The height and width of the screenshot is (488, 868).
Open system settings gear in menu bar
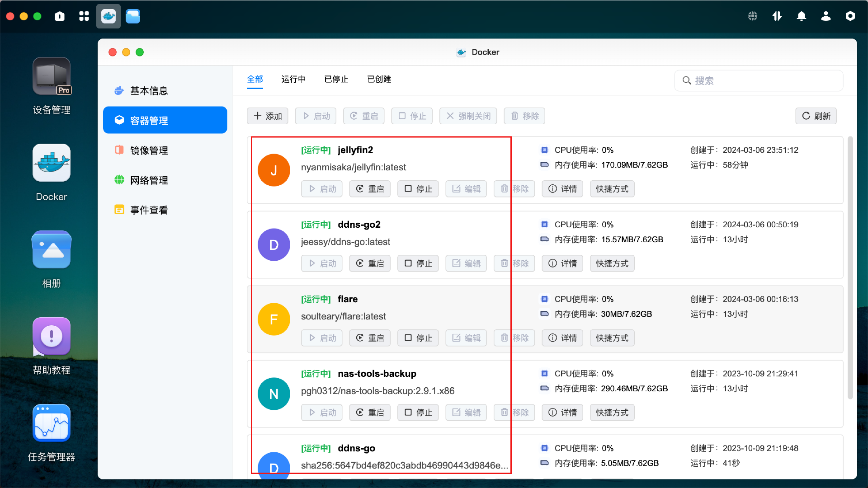point(850,16)
